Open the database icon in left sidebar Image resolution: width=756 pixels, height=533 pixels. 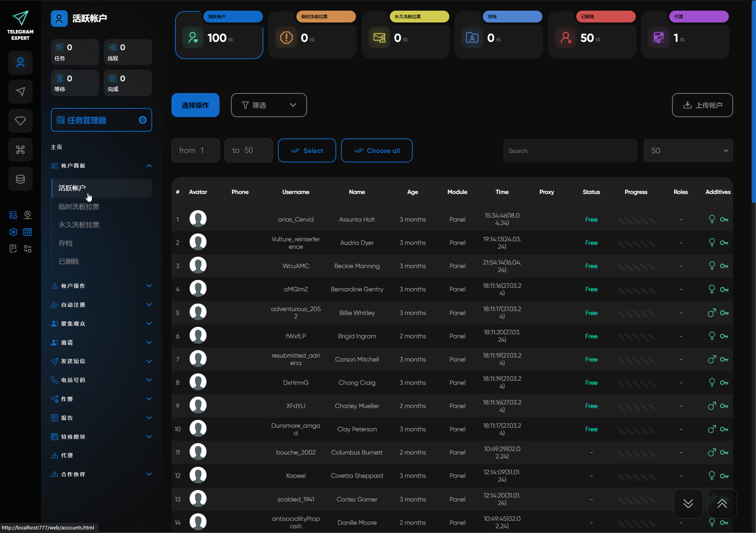[20, 179]
